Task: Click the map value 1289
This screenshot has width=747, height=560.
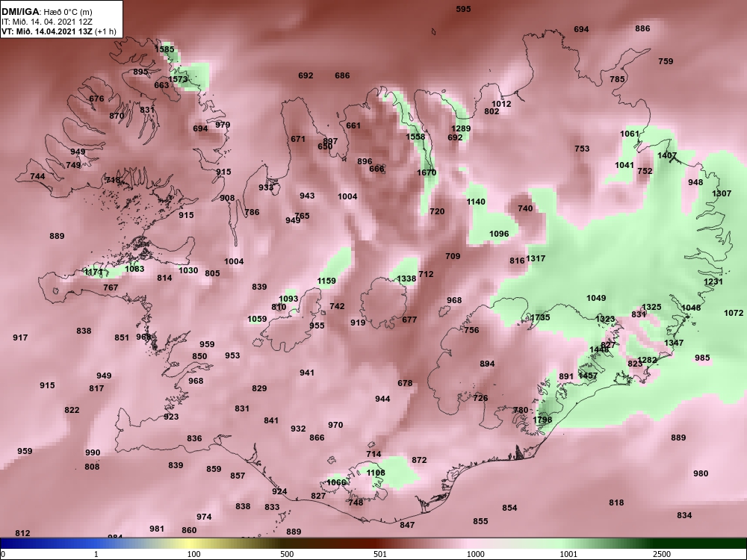Action: tap(461, 128)
